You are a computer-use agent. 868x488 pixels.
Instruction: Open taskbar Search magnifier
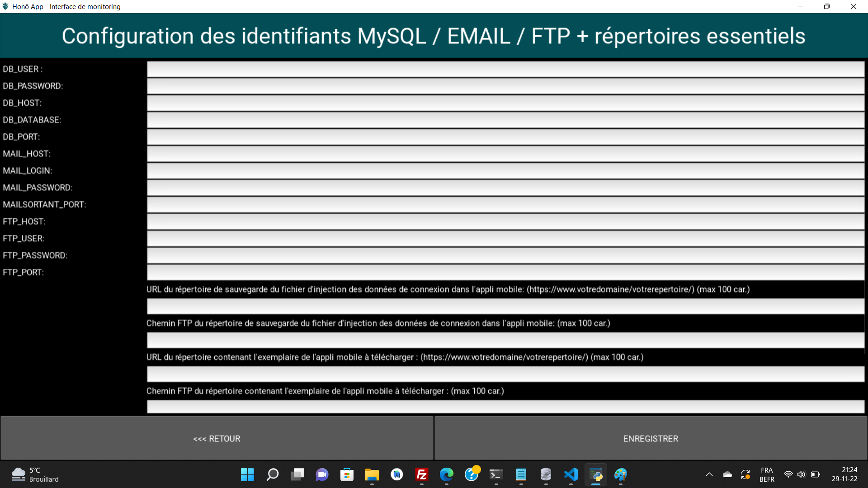pos(272,474)
